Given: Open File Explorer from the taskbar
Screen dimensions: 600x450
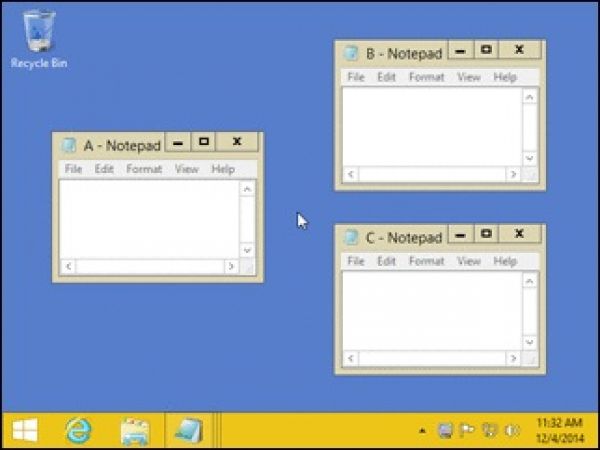Looking at the screenshot, I should [x=135, y=430].
